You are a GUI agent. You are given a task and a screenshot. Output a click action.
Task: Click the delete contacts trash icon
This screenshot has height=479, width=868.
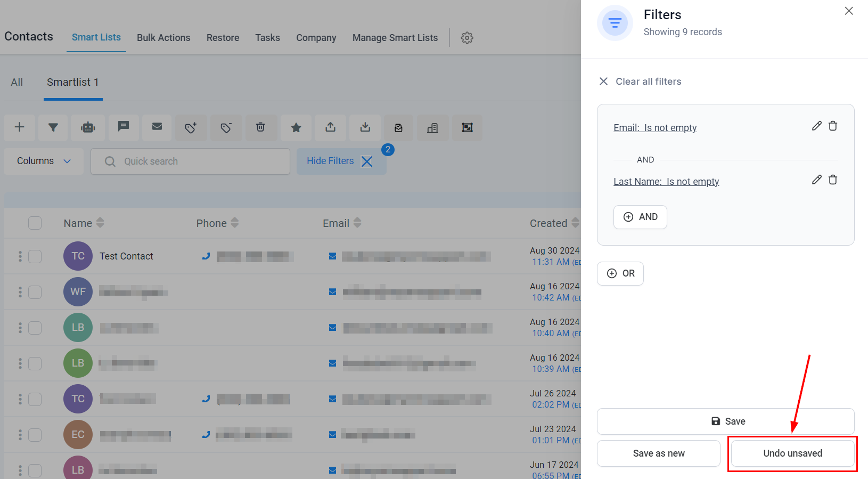pos(260,127)
